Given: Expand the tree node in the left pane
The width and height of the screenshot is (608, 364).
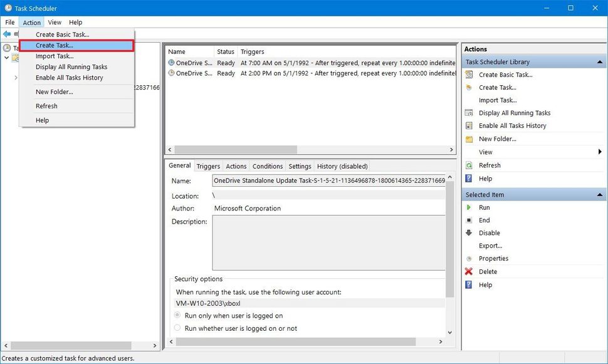Looking at the screenshot, I should point(16,78).
